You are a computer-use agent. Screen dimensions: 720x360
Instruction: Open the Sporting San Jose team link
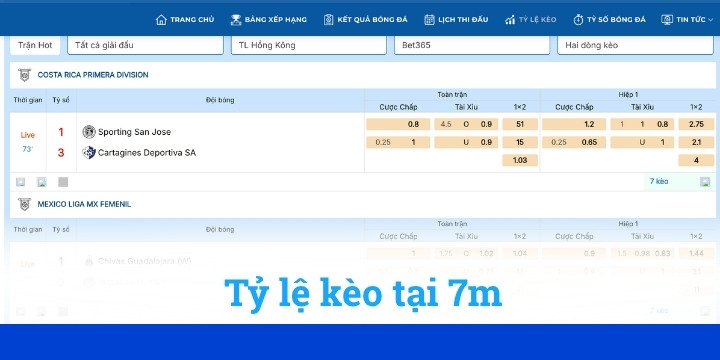point(134,132)
